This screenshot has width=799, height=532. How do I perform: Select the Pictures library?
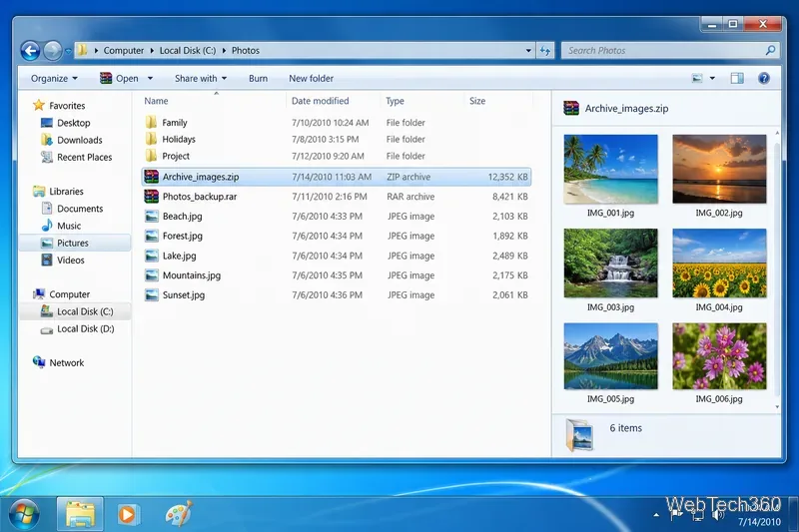click(74, 243)
